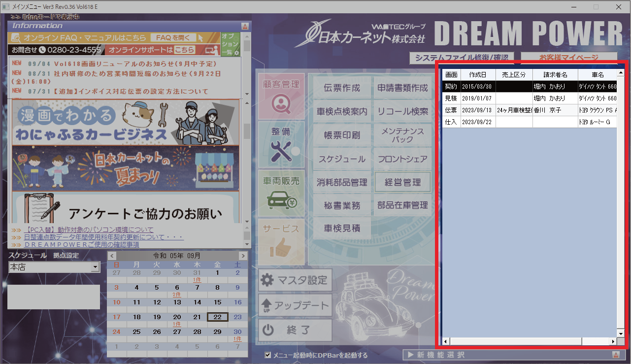
Task: Click FAQを開く button
Action: tap(172, 38)
